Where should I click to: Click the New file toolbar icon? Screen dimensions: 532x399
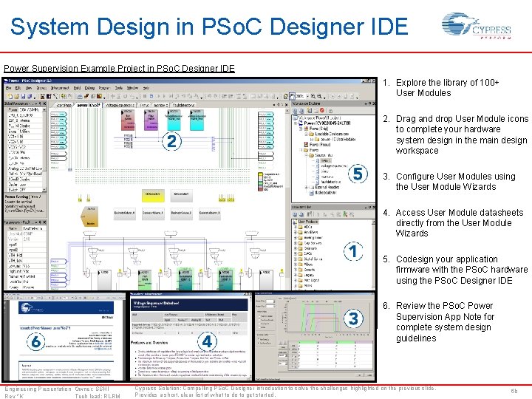pyautogui.click(x=10, y=96)
